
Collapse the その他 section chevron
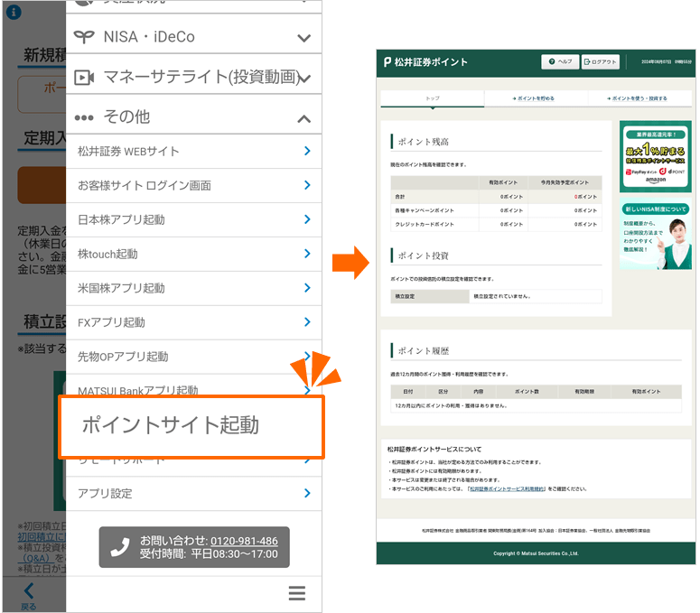[x=304, y=118]
